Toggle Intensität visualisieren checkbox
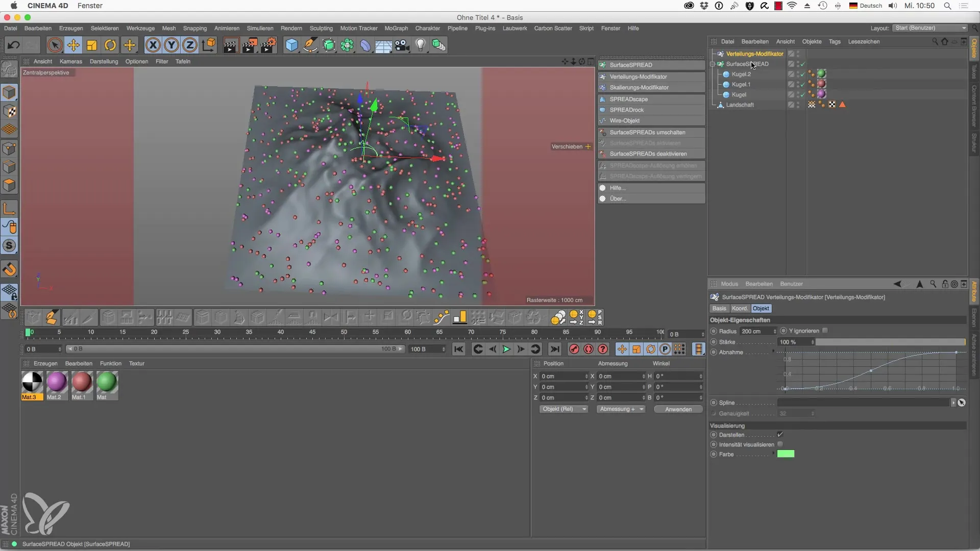980x551 pixels. point(780,444)
